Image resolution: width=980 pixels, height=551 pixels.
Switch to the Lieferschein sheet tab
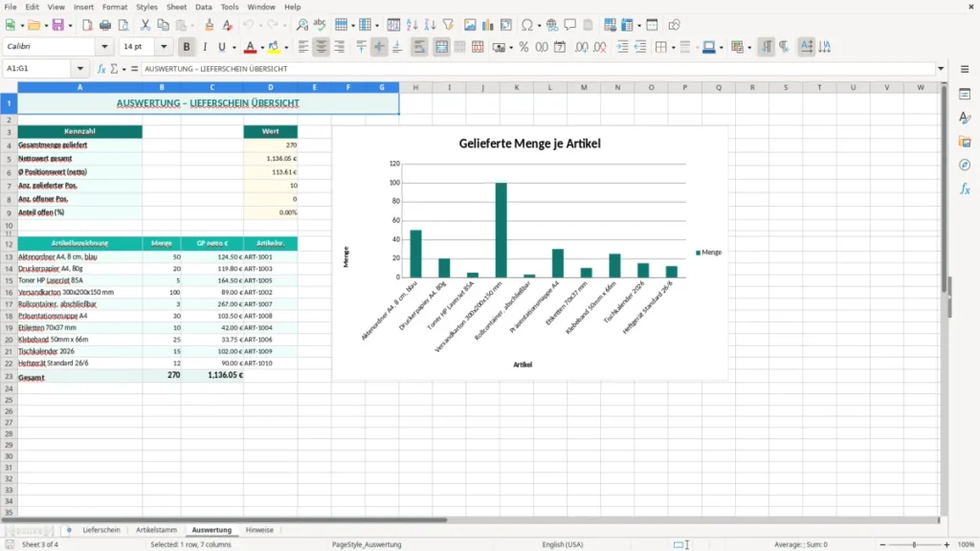(101, 530)
